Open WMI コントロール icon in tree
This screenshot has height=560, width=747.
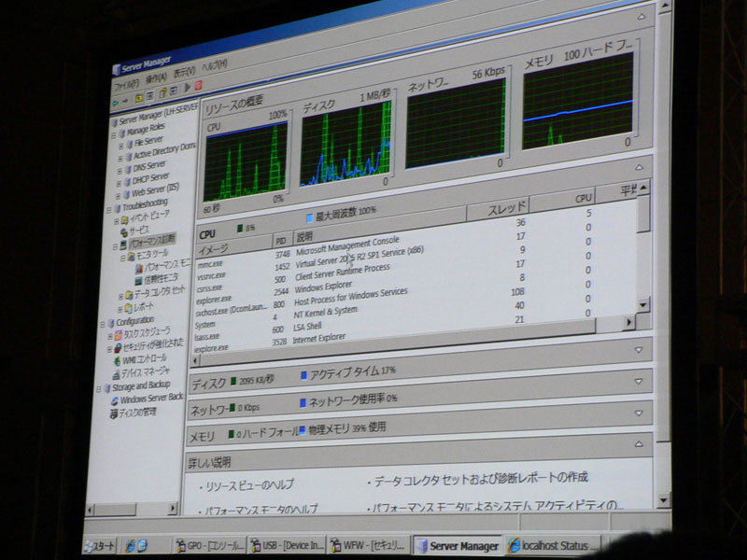pos(117,361)
